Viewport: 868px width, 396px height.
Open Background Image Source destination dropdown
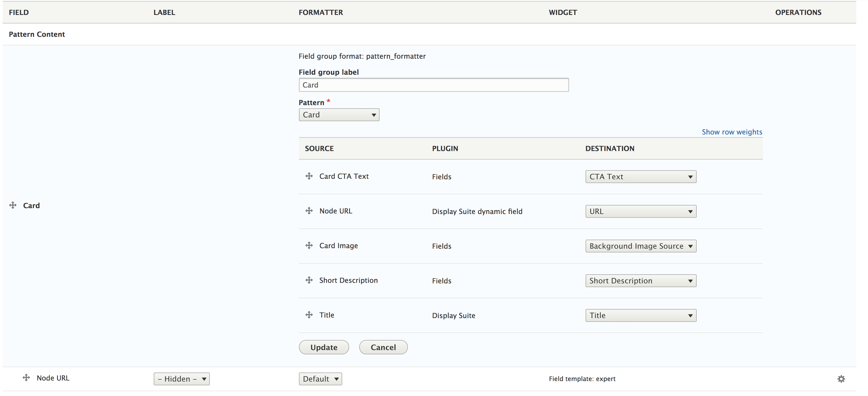[640, 246]
